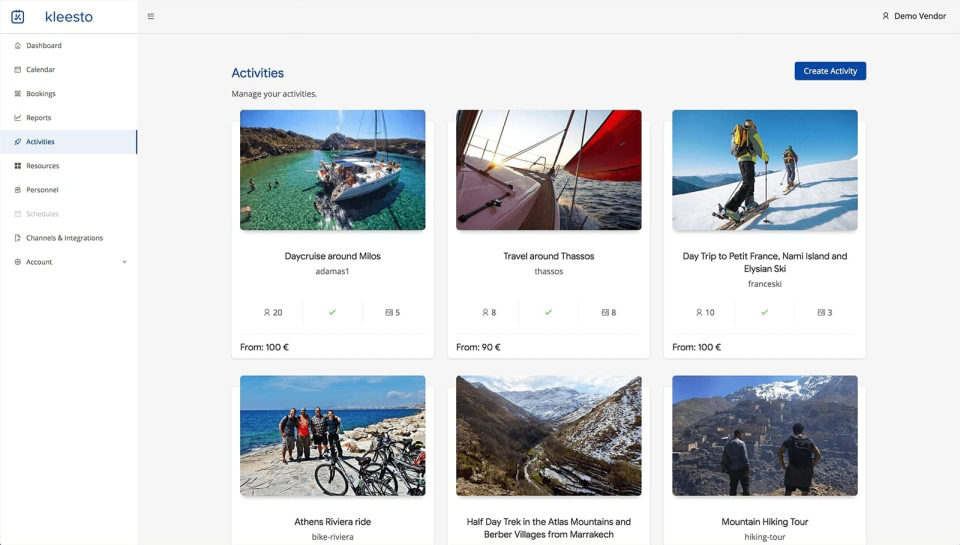Expand the Account menu chevron
The height and width of the screenshot is (545, 960).
(125, 262)
